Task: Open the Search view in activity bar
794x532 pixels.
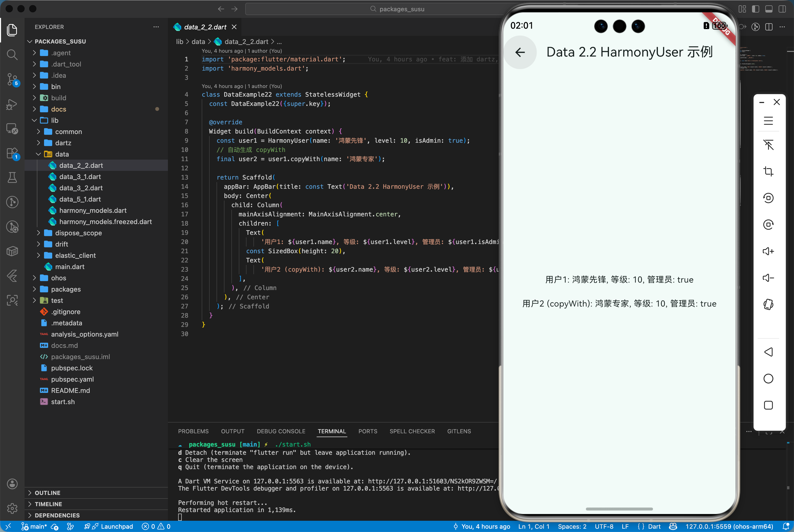Action: [x=12, y=55]
